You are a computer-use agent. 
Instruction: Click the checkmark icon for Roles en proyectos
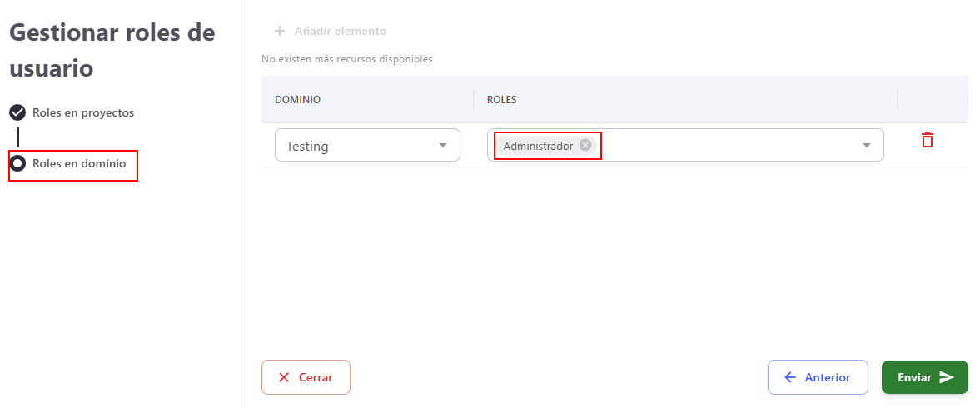click(17, 112)
